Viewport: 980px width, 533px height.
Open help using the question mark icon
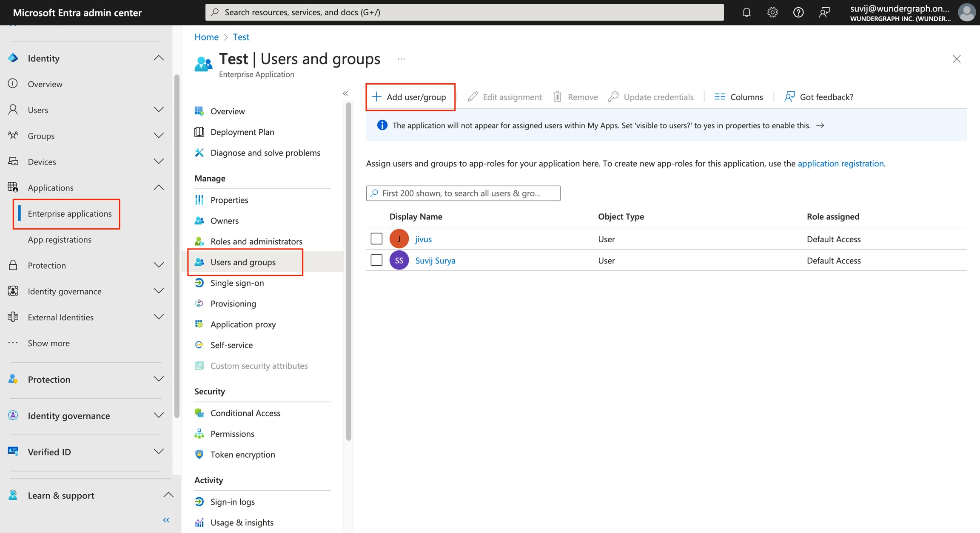click(798, 12)
